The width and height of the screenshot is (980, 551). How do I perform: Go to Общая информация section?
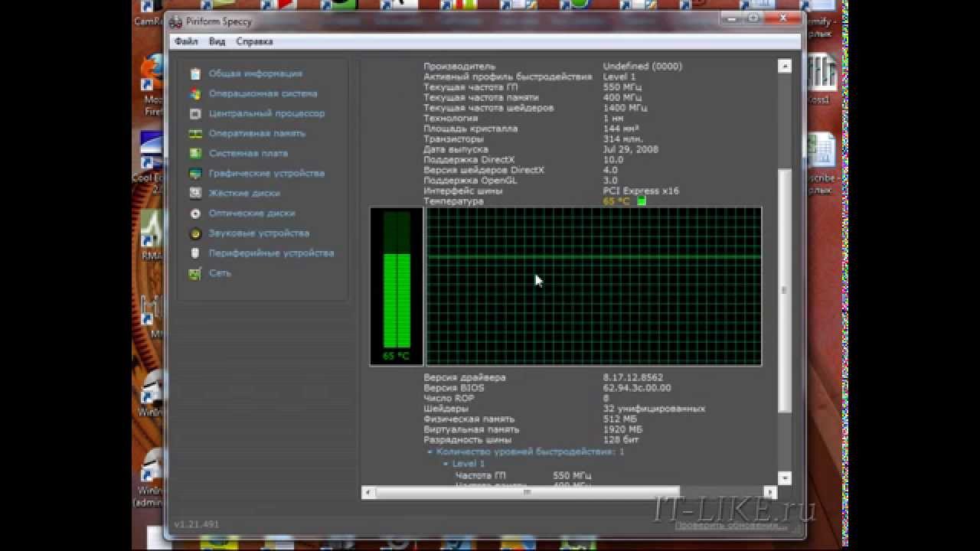click(255, 73)
